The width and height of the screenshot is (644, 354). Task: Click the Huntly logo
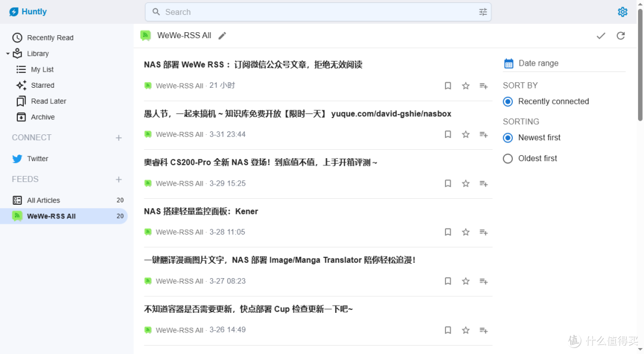28,11
